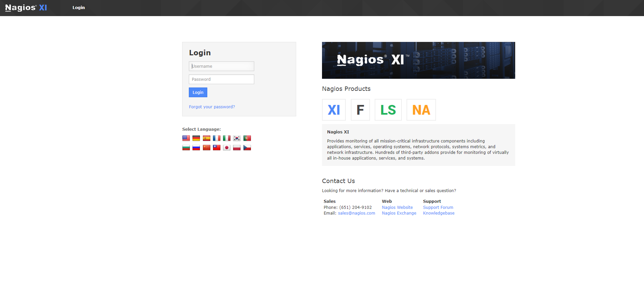Click the Nagios XI logo in header
This screenshot has width=644, height=292.
click(26, 7)
